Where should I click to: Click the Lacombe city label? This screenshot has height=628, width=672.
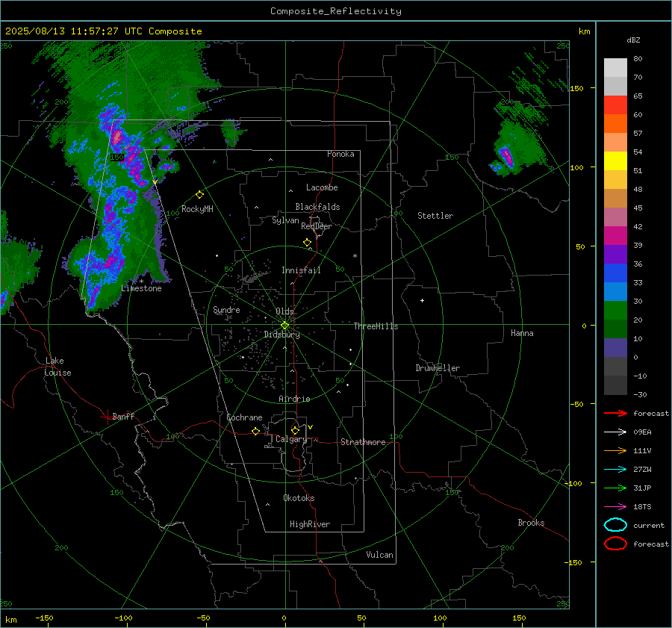coord(322,187)
